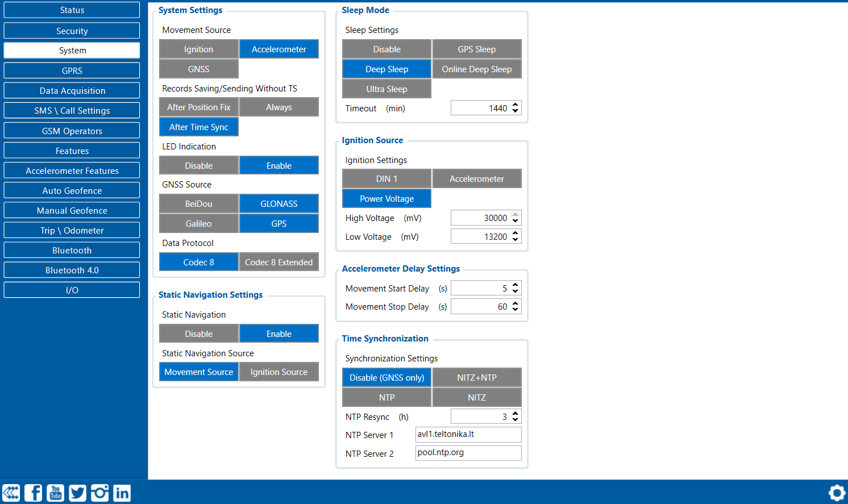This screenshot has height=504, width=848.
Task: Click the Instagram camera icon
Action: pyautogui.click(x=99, y=493)
